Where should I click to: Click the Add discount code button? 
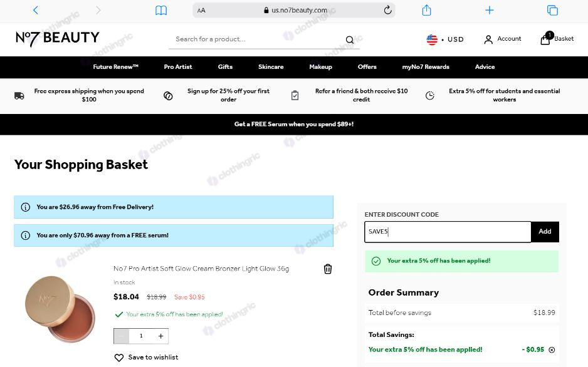(x=545, y=232)
